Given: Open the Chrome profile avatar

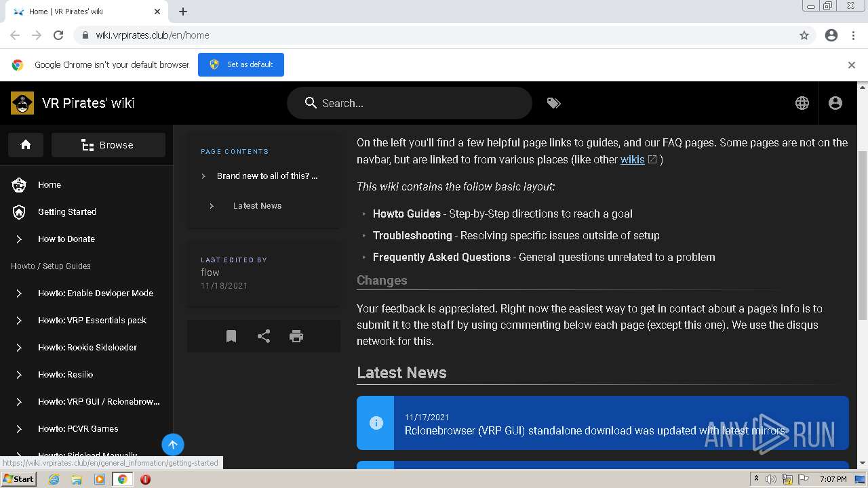Looking at the screenshot, I should (831, 35).
